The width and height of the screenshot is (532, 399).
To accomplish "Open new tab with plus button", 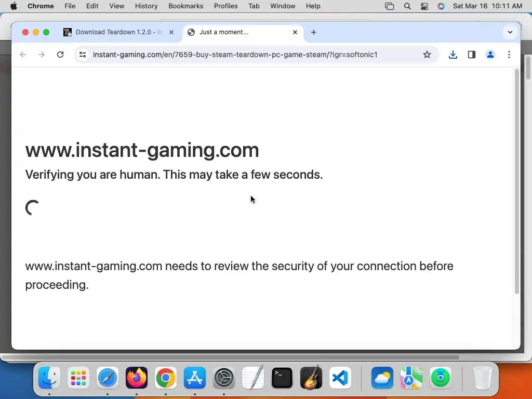I will pyautogui.click(x=314, y=32).
